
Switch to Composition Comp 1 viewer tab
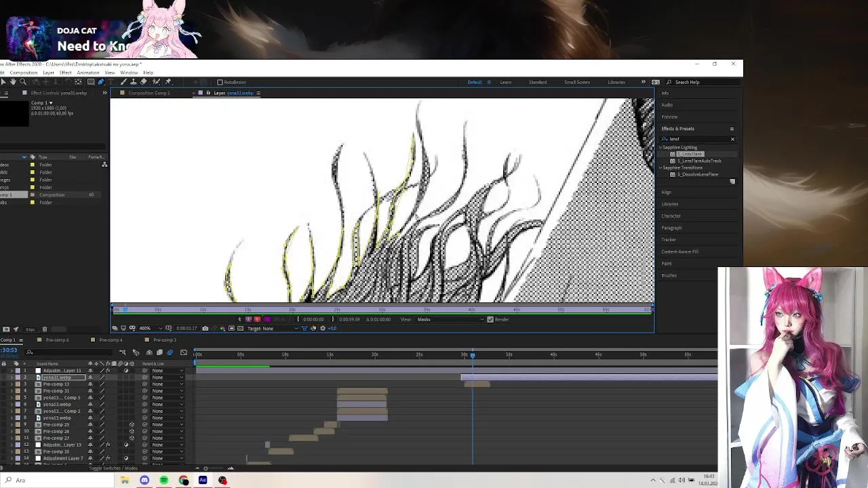[149, 93]
